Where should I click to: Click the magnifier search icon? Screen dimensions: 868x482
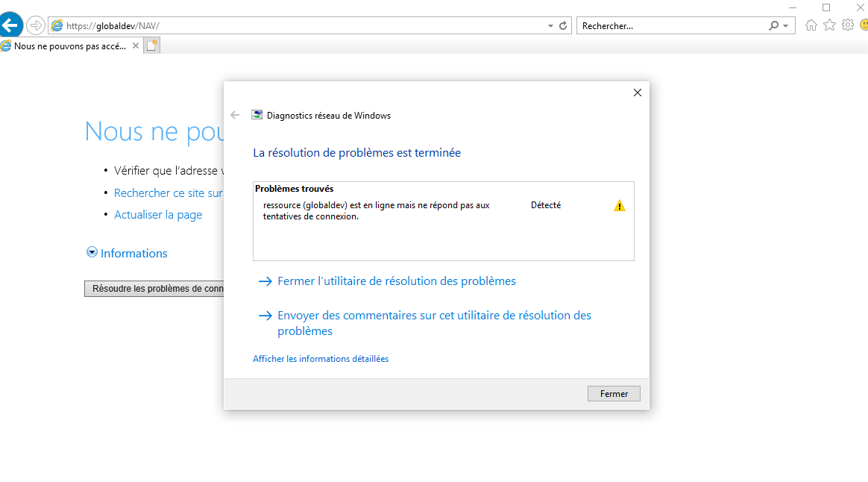(x=773, y=25)
